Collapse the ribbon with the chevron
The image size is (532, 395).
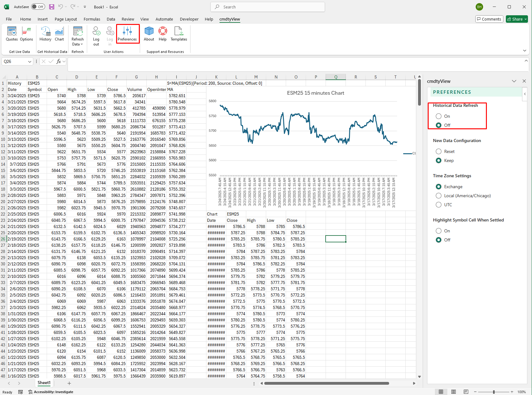(525, 50)
